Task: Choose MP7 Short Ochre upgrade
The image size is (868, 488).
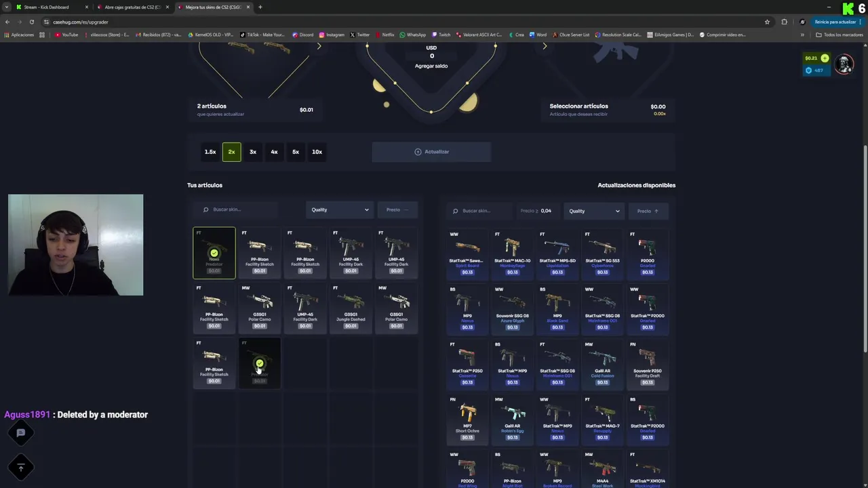Action: coord(467,419)
